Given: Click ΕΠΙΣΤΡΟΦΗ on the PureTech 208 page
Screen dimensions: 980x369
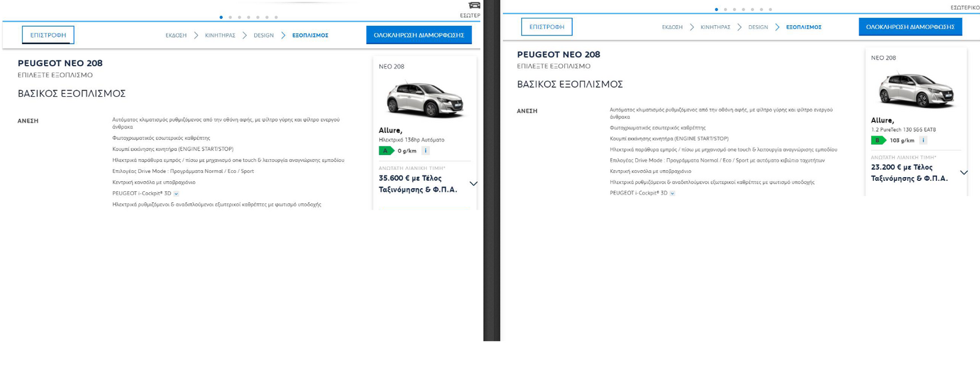Looking at the screenshot, I should pos(547,27).
